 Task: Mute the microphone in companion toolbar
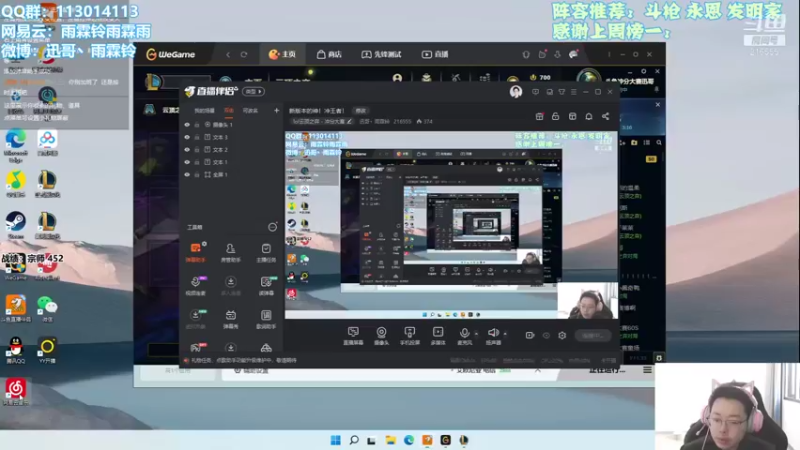(464, 336)
